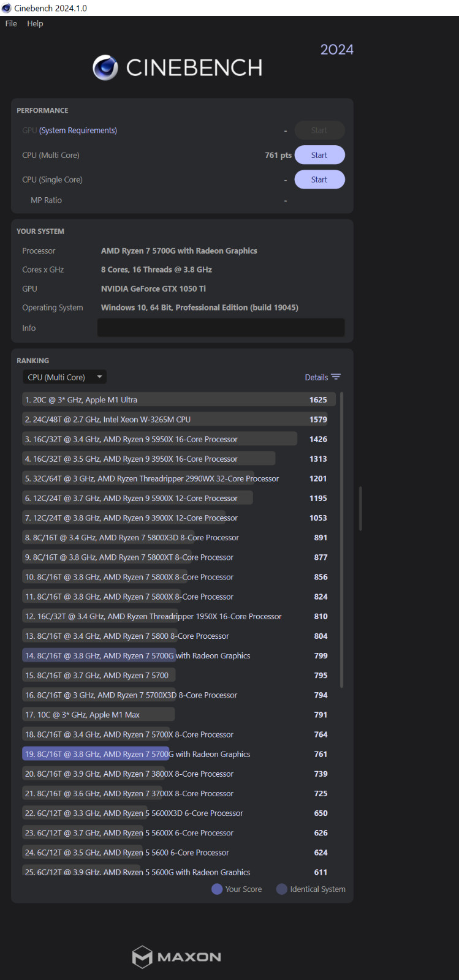Select the Apple M1 Ultra ranking row

(x=179, y=399)
